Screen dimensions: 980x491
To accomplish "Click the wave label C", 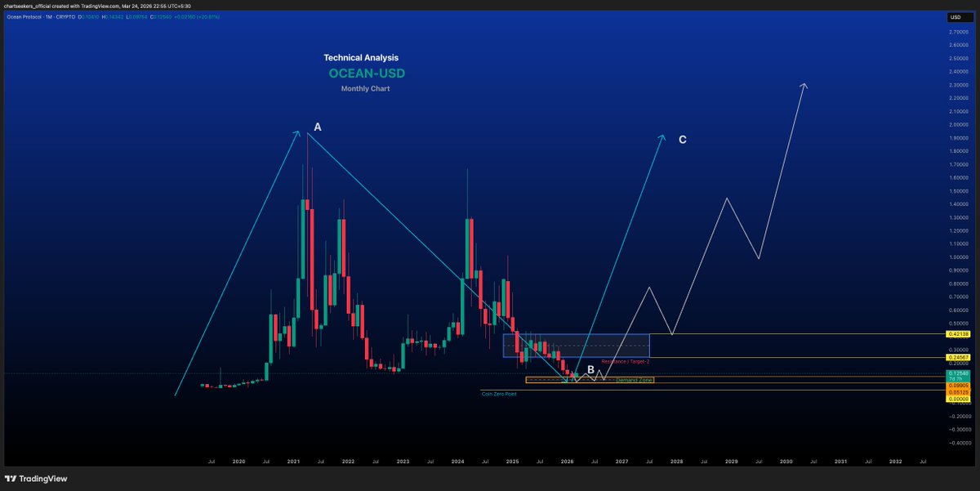I will click(683, 140).
